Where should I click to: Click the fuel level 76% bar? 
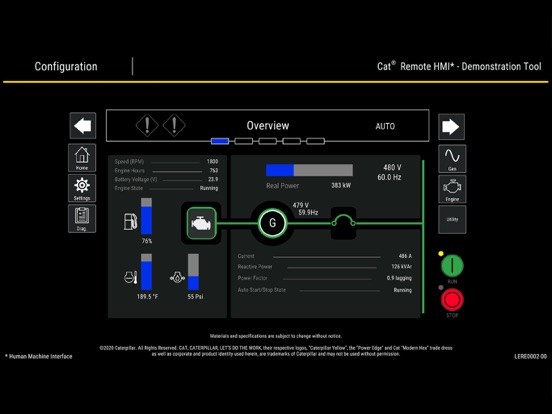[x=146, y=216]
